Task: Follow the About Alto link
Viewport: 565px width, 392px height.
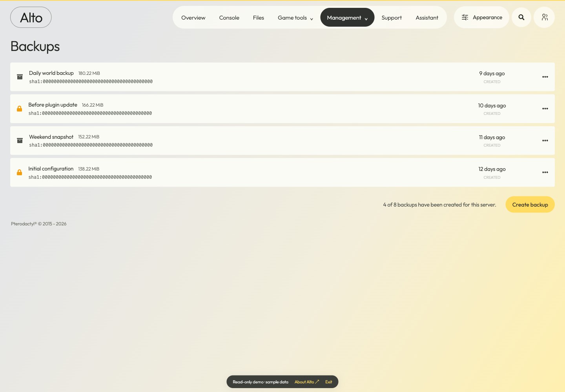Action: 307,382
